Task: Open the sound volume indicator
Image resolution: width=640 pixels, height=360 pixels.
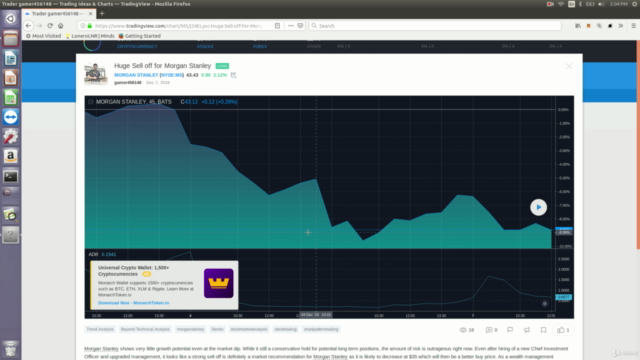Action: point(601,4)
